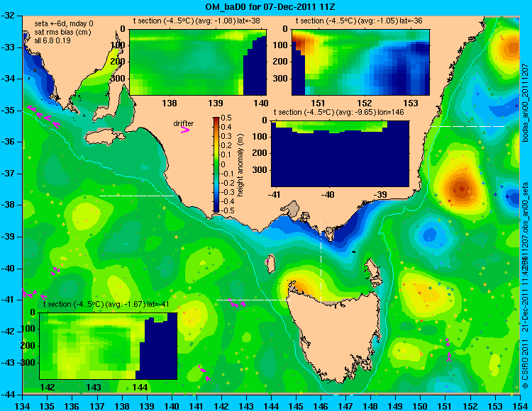Click the white dashed section line at lat -38
The image size is (532, 411).
point(136,196)
